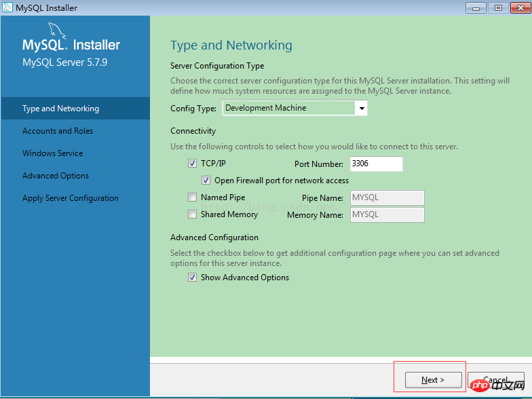The height and width of the screenshot is (399, 532).
Task: Click the Connectivity section heading
Action: 193,130
